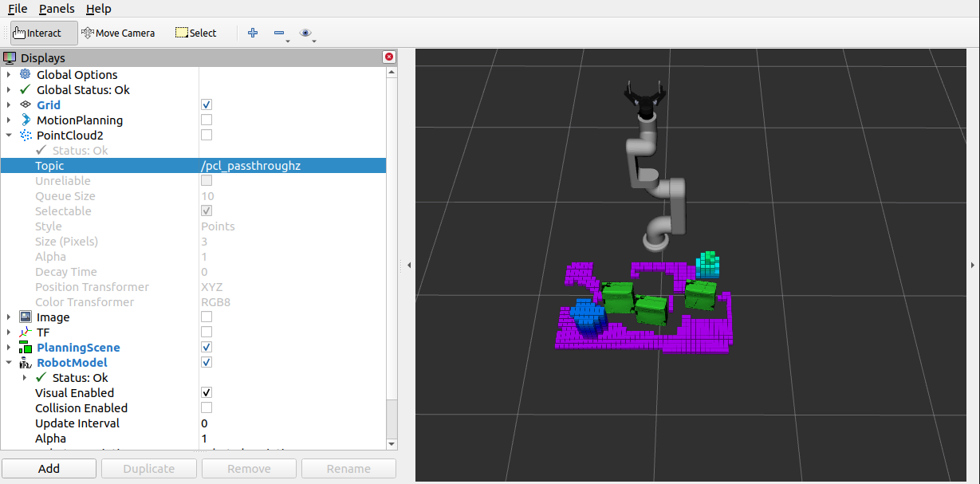The height and width of the screenshot is (484, 980).
Task: Expand the Global Status tree item
Action: pyautogui.click(x=9, y=89)
